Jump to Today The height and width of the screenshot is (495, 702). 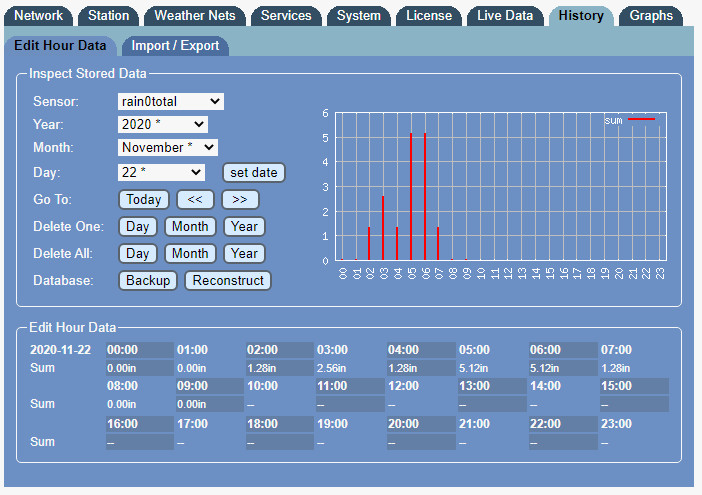[144, 200]
